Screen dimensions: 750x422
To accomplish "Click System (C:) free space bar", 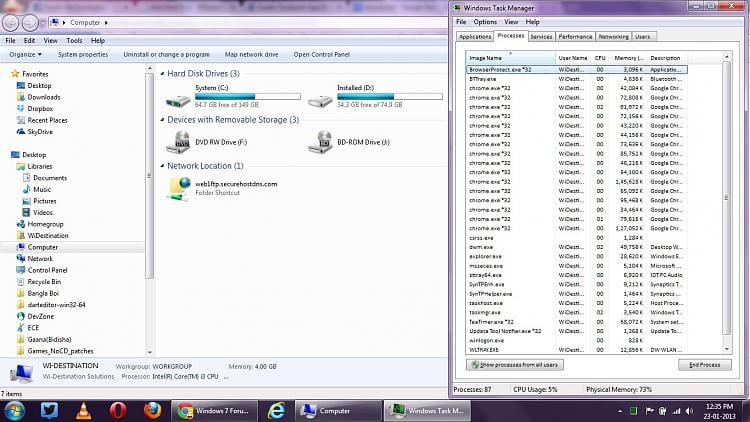I will [x=248, y=96].
